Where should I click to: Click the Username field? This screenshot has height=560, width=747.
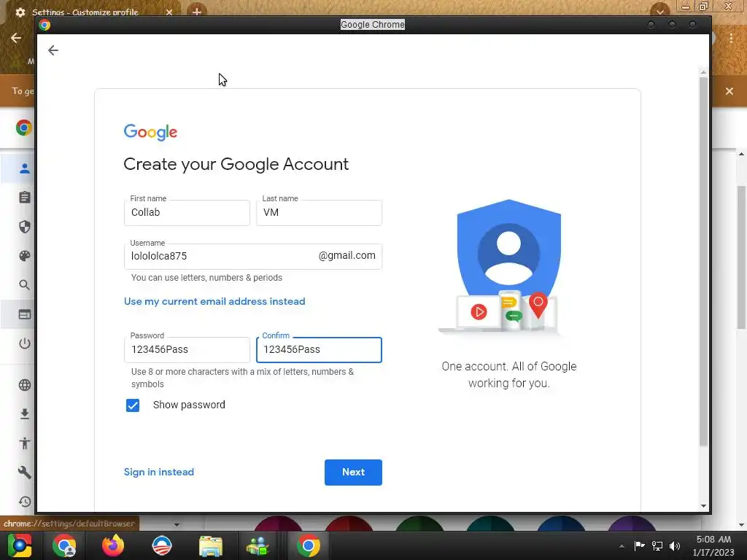click(253, 256)
